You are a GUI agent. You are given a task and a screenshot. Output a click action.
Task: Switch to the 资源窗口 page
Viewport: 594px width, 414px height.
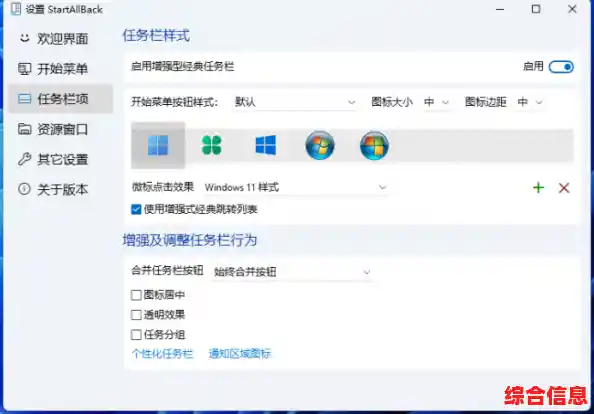(61, 129)
